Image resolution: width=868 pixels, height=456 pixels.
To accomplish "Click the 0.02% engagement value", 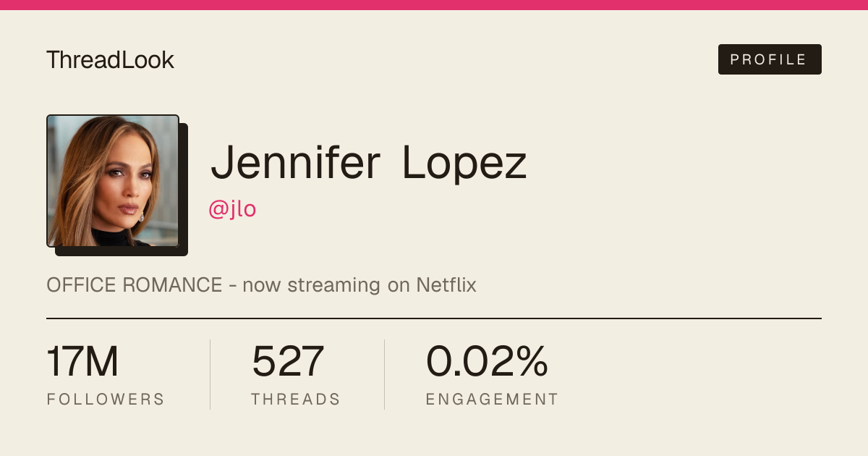I will point(487,362).
